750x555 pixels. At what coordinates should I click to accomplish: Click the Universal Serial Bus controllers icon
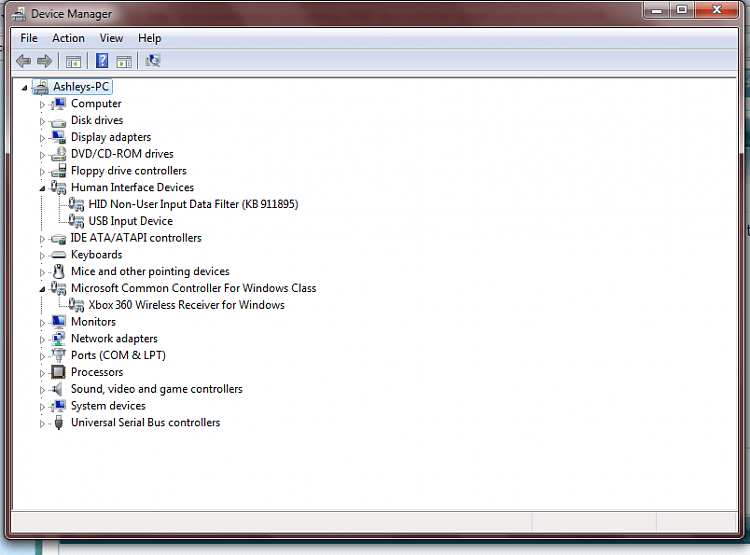pos(58,422)
